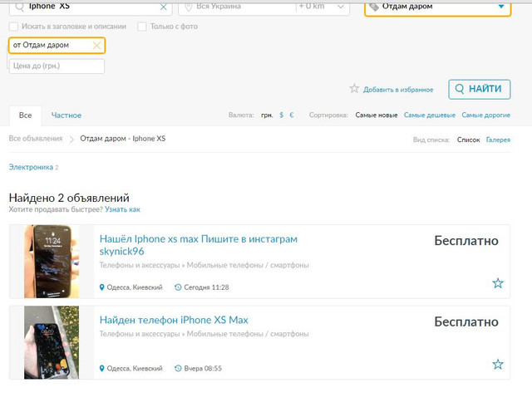
Task: Click Все объявления breadcrumb
Action: pyautogui.click(x=36, y=139)
